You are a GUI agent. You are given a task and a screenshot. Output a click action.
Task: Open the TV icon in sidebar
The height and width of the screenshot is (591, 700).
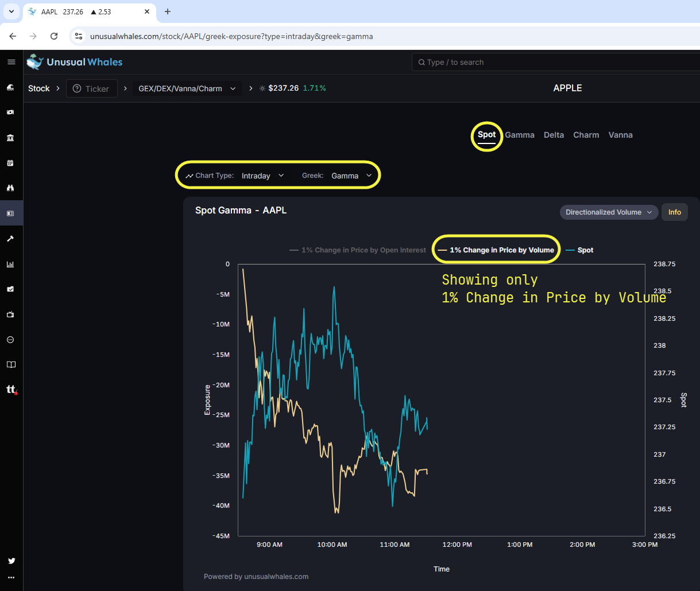[10, 314]
